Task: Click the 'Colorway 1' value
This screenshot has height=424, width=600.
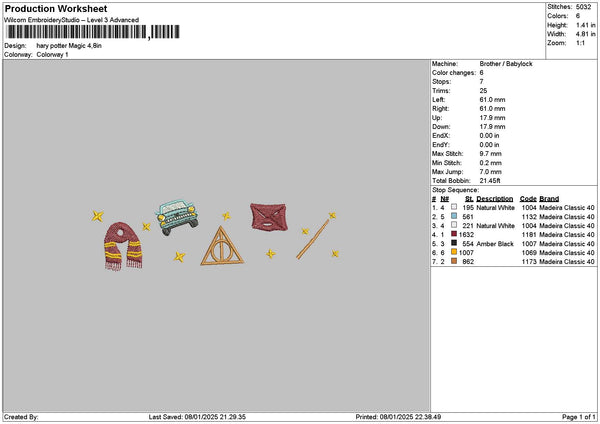Action: (x=52, y=55)
